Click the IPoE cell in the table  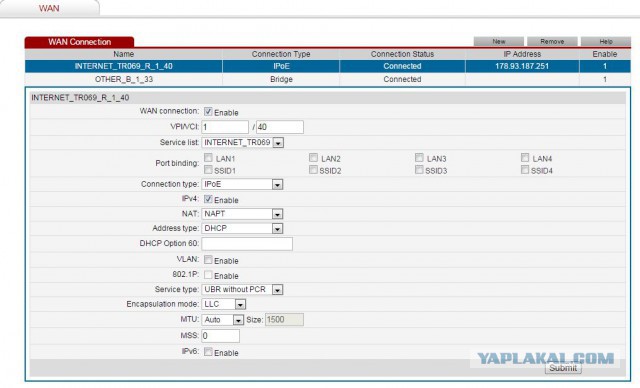click(281, 66)
